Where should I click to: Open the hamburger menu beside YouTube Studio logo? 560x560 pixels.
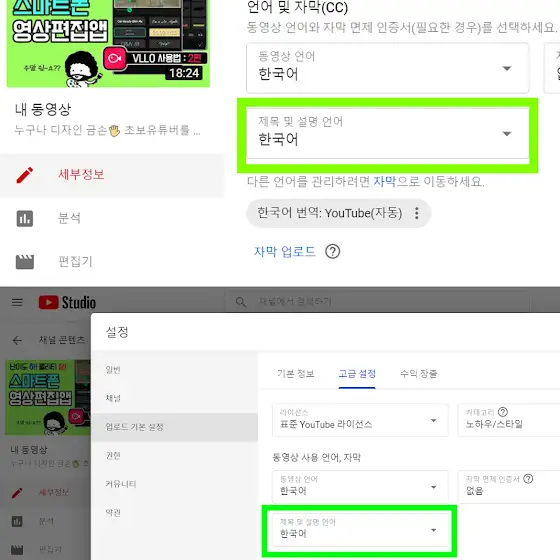point(17,302)
